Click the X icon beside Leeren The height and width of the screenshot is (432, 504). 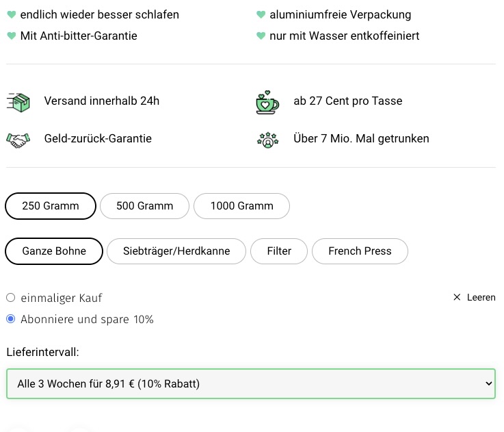point(457,297)
